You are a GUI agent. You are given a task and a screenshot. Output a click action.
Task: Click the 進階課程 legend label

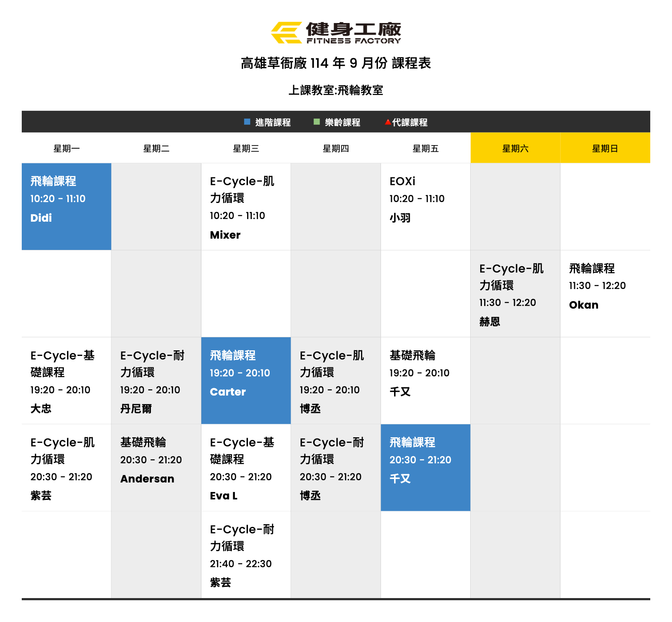(273, 122)
